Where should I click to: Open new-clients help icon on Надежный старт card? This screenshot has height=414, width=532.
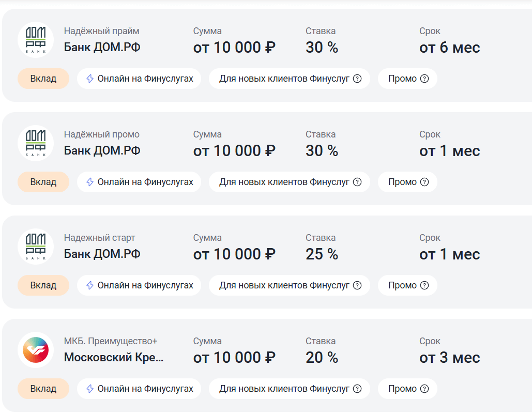[x=357, y=285]
